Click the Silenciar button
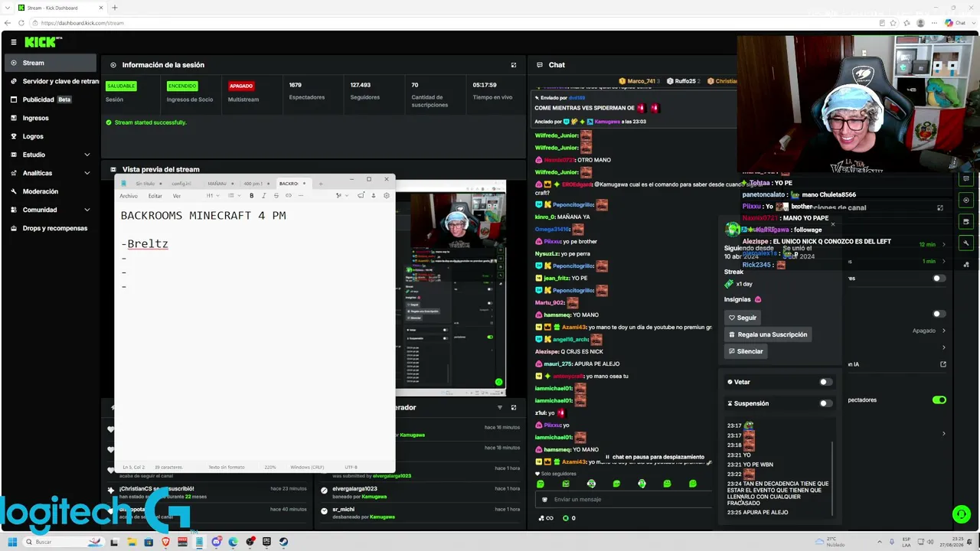The height and width of the screenshot is (551, 980). pos(746,351)
